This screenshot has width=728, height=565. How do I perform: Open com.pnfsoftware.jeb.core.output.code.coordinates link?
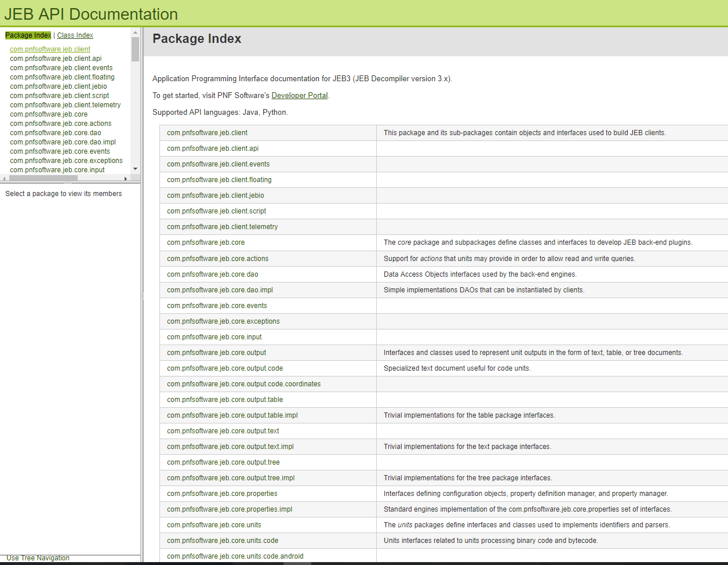click(x=244, y=384)
